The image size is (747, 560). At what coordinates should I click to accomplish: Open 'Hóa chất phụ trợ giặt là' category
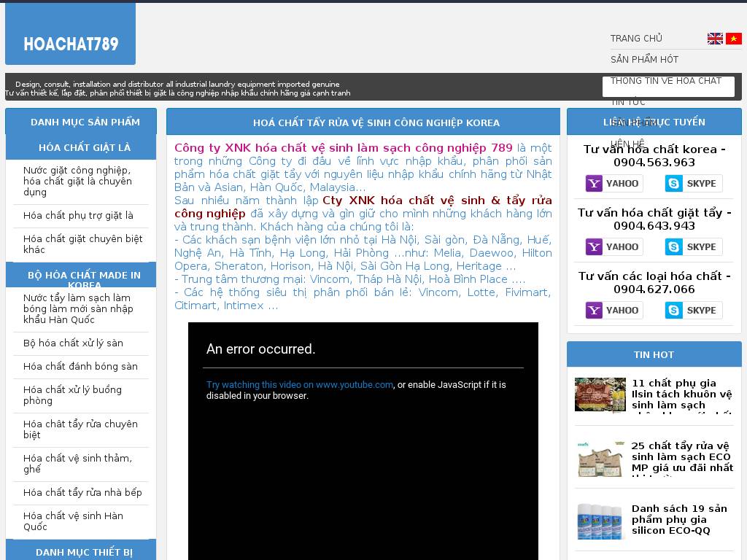78,216
